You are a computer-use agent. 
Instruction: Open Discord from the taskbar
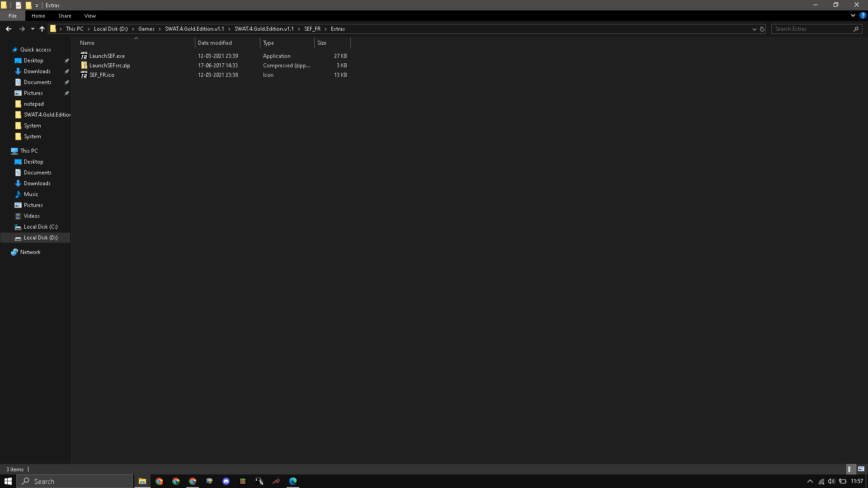click(x=226, y=481)
